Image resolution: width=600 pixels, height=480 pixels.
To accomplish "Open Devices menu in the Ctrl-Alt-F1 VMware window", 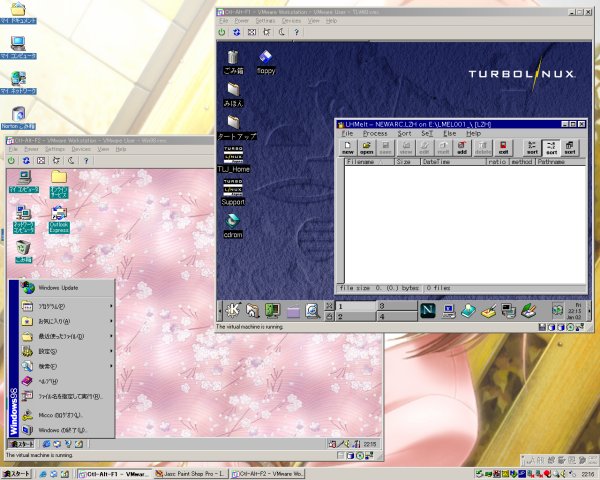I will click(x=291, y=21).
